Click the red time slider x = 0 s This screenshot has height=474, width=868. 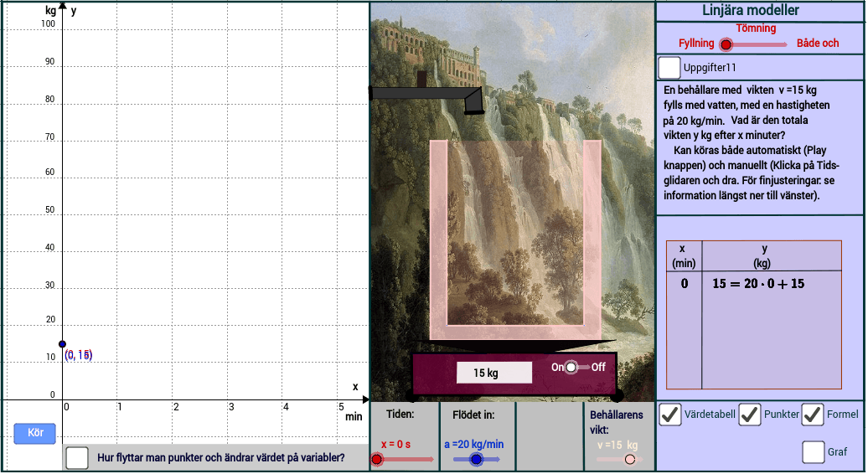tap(377, 459)
